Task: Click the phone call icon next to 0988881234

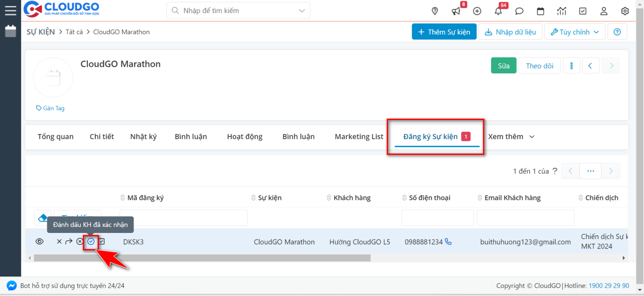Action: click(448, 241)
